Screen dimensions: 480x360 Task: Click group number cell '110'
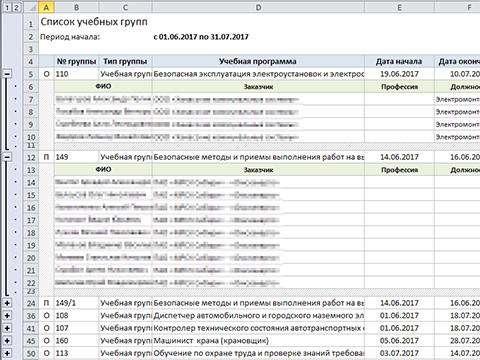click(76, 74)
